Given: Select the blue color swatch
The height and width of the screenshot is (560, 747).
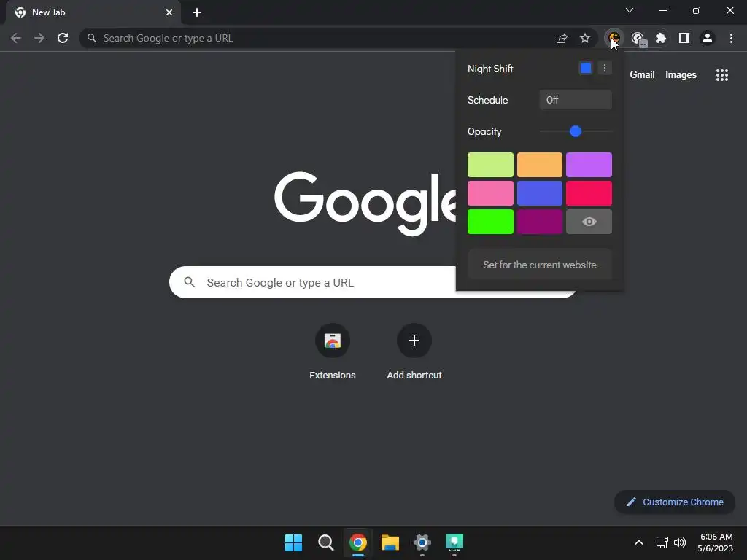Looking at the screenshot, I should [540, 192].
